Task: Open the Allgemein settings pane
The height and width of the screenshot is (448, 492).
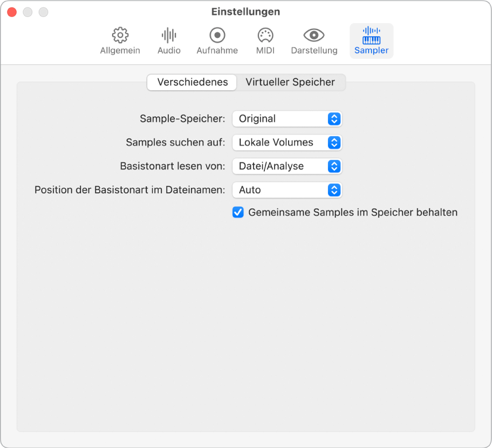Action: tap(119, 40)
